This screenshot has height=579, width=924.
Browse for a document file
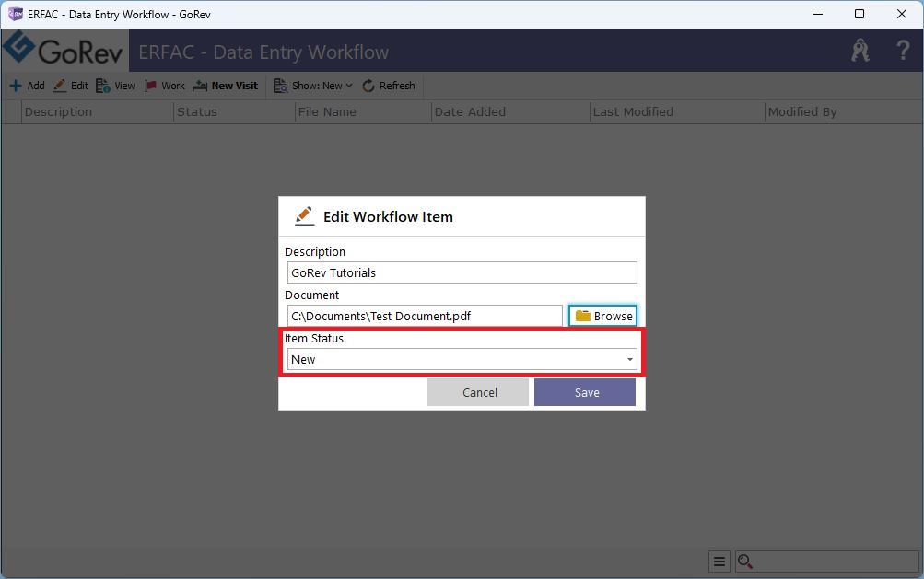[602, 316]
